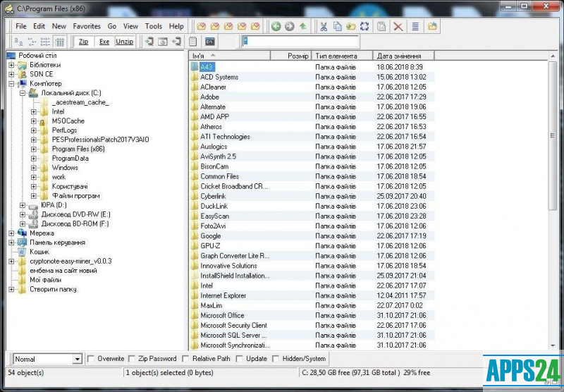Viewport: 564px width, 392px height.
Task: Enable the Overwrite checkbox
Action: pos(91,359)
